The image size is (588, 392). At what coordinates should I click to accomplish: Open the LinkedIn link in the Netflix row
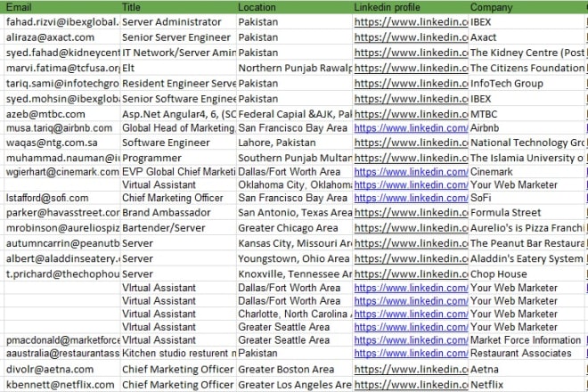pyautogui.click(x=411, y=385)
